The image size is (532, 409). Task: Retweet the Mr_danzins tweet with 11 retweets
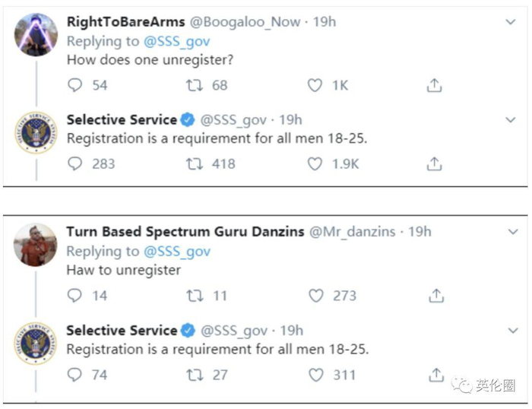195,296
